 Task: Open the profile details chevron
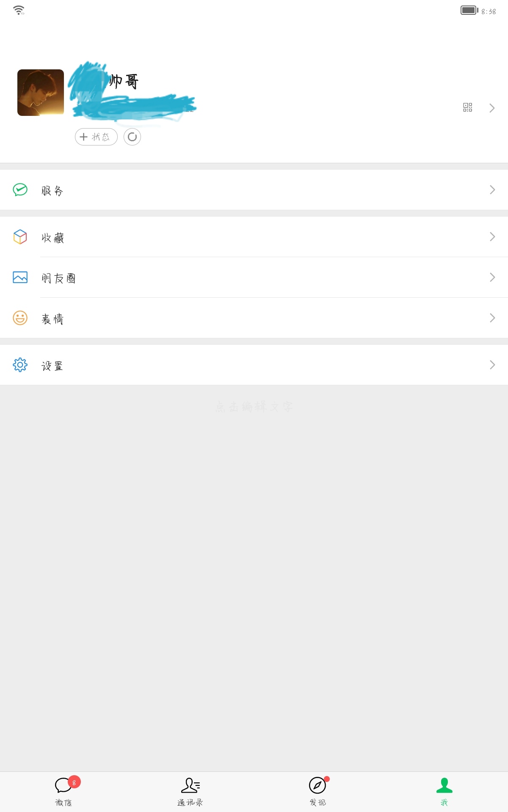[x=492, y=108]
